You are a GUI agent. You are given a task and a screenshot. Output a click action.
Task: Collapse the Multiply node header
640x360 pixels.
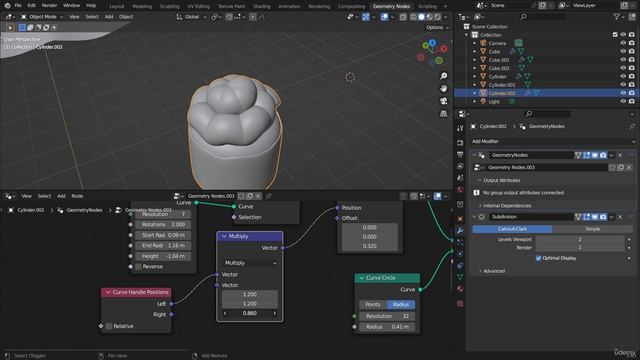coord(224,236)
